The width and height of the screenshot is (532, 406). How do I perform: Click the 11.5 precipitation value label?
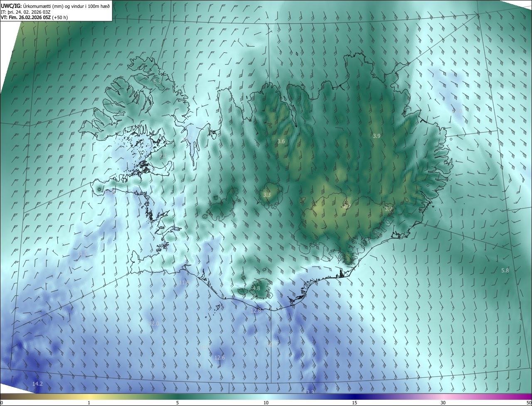tap(82, 253)
